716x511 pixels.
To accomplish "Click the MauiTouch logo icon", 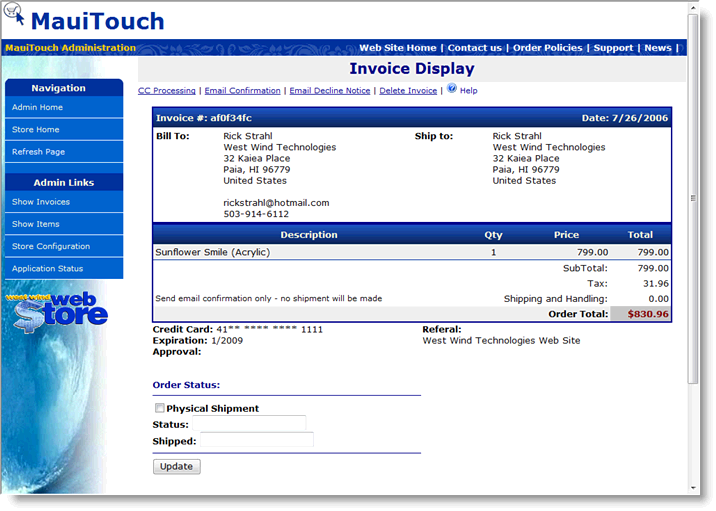I will [x=14, y=14].
